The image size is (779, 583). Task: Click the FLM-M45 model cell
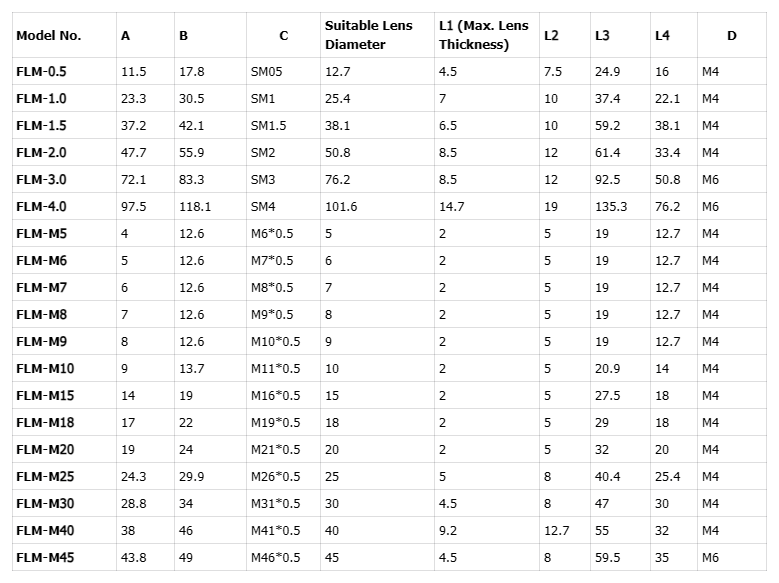coord(44,558)
